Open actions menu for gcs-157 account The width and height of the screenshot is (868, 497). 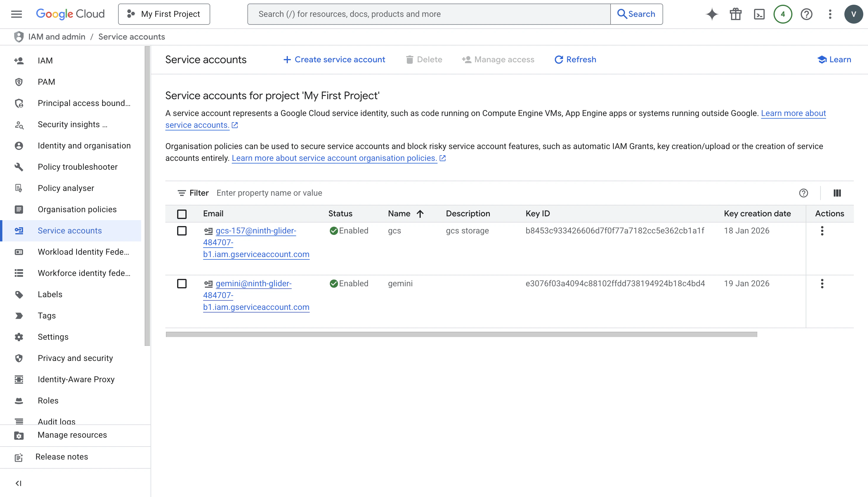pyautogui.click(x=822, y=231)
